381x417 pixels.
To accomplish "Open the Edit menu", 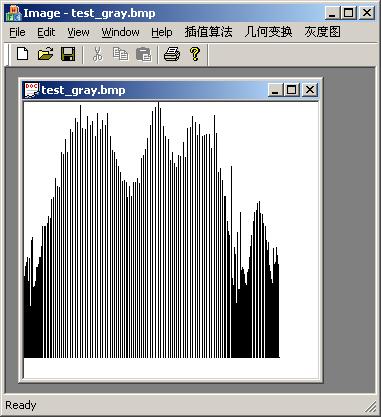I will tap(46, 32).
